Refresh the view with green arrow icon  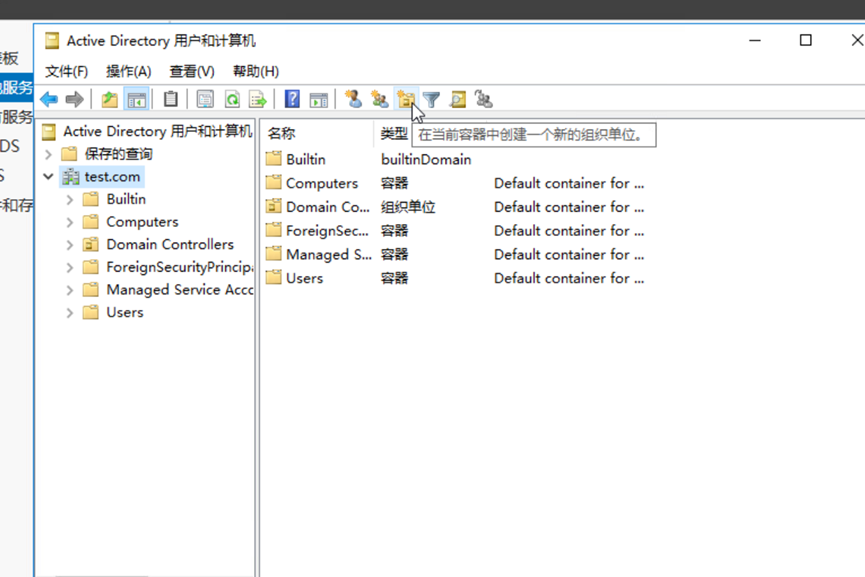pyautogui.click(x=232, y=99)
